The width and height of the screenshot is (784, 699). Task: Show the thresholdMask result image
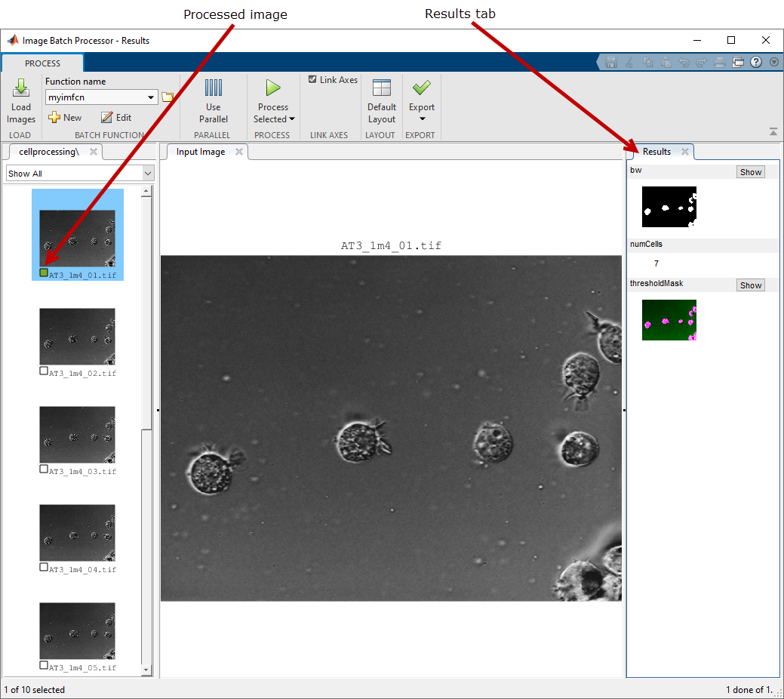coord(751,285)
